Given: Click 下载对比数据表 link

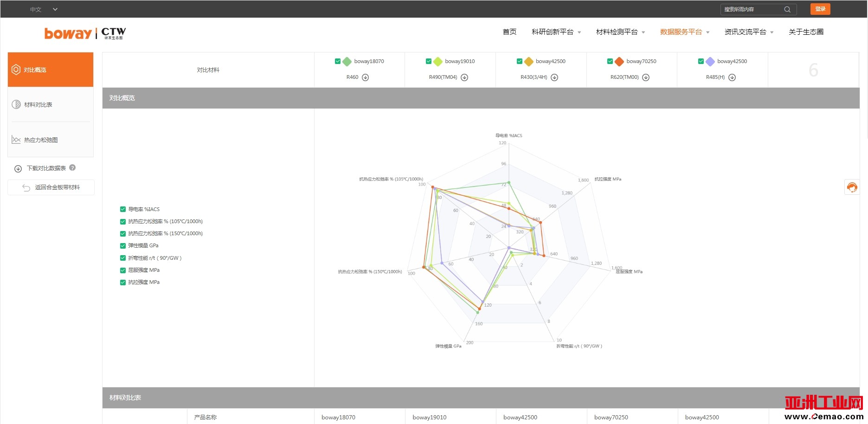Looking at the screenshot, I should pos(46,168).
